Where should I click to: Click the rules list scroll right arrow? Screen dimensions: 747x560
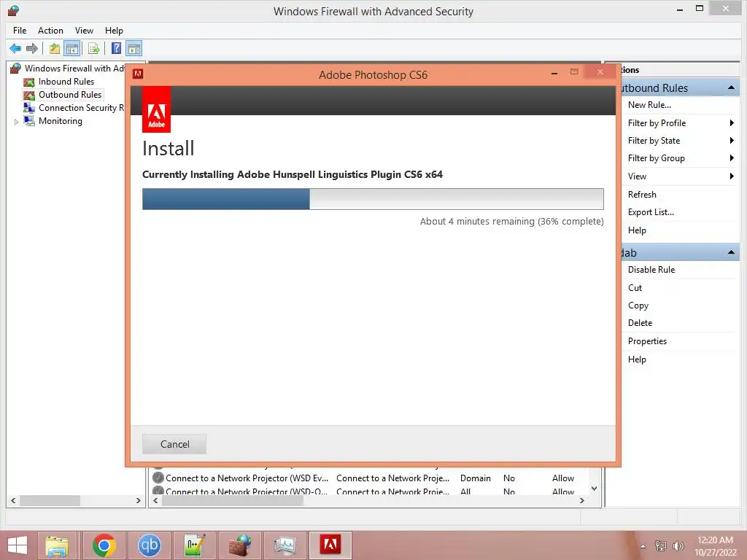[x=581, y=500]
